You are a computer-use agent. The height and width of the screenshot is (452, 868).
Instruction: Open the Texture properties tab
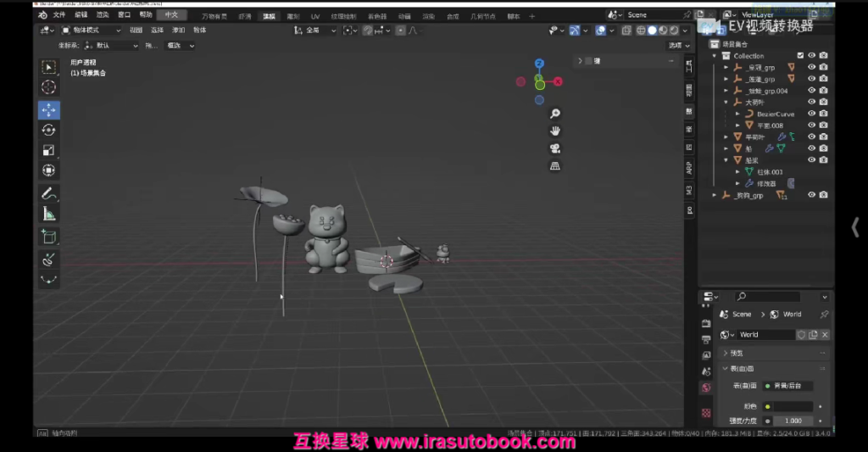[x=706, y=413]
